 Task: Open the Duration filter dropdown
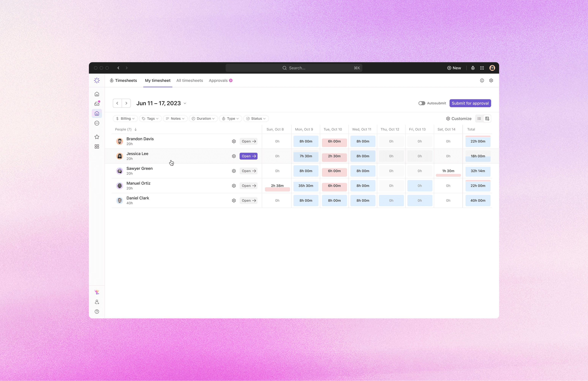click(203, 119)
